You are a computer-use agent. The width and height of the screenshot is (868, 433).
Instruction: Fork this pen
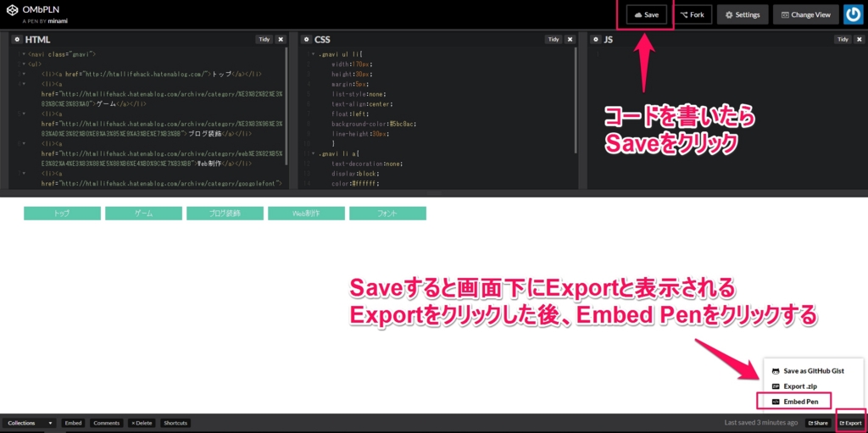pyautogui.click(x=692, y=15)
